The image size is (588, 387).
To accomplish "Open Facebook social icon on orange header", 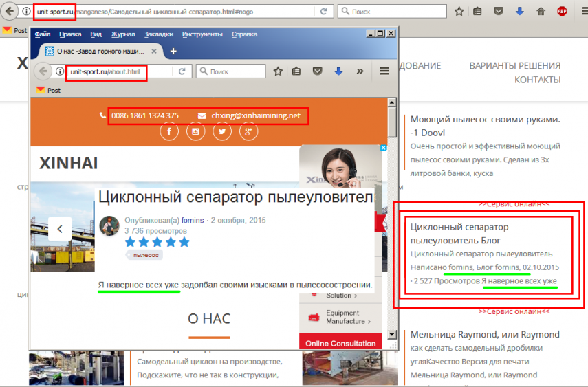I will click(169, 131).
